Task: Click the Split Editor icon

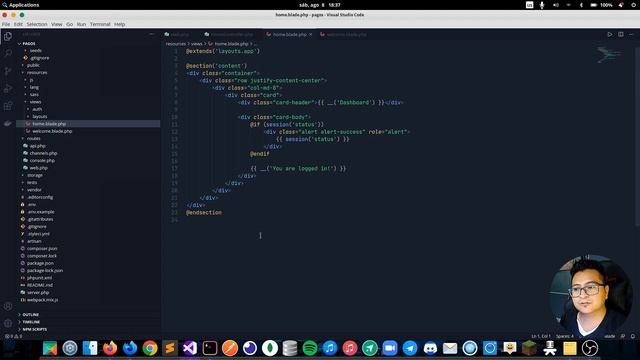Action: 620,35
